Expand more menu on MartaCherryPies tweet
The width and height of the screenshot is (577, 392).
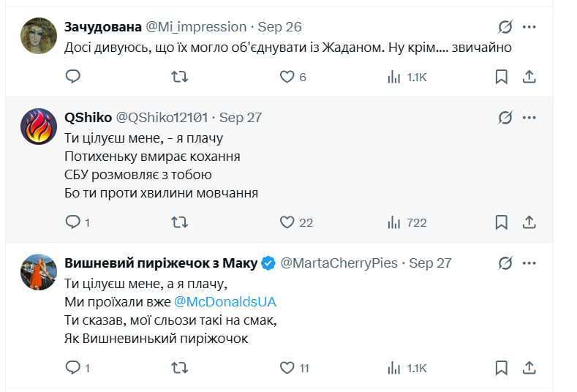(529, 263)
